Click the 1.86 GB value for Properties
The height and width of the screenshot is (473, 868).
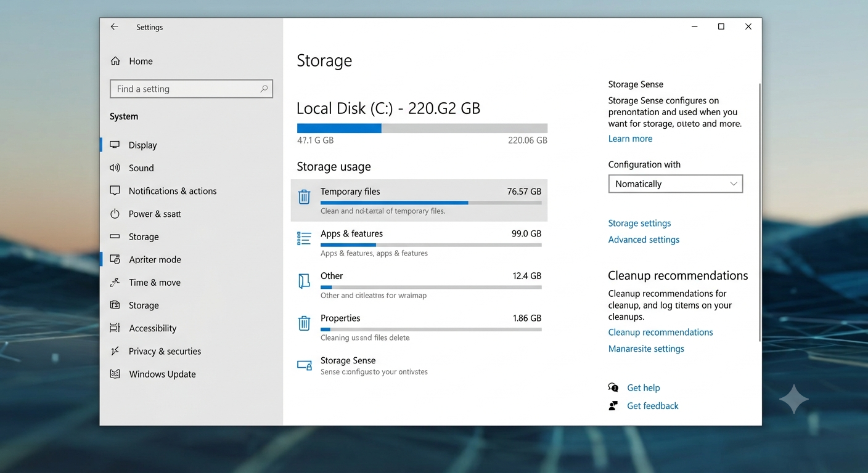[527, 318]
